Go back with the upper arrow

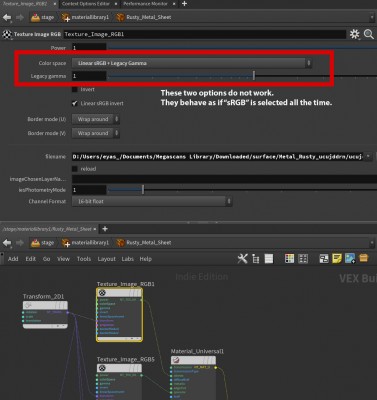click(x=7, y=17)
